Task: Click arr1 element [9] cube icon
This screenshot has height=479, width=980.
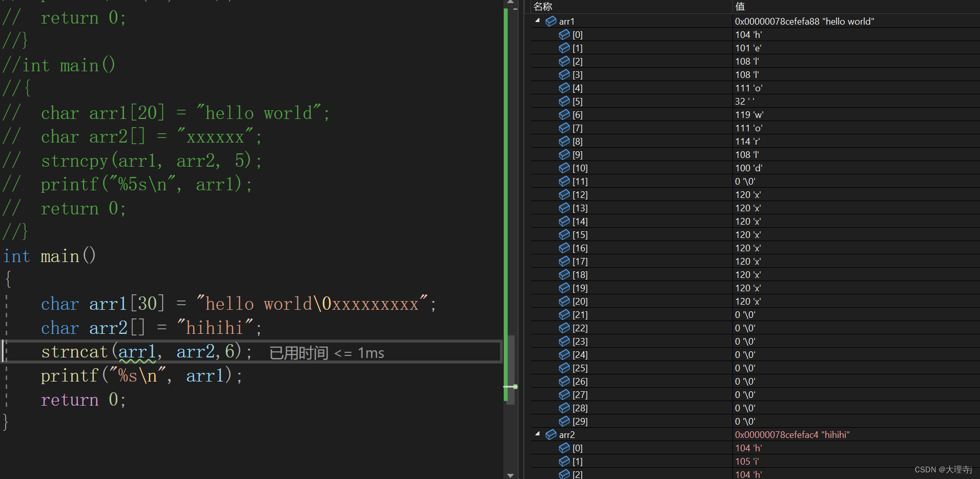Action: (564, 154)
